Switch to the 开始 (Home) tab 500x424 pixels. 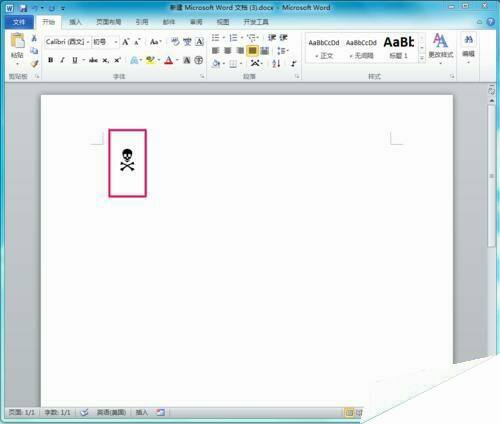pos(48,22)
